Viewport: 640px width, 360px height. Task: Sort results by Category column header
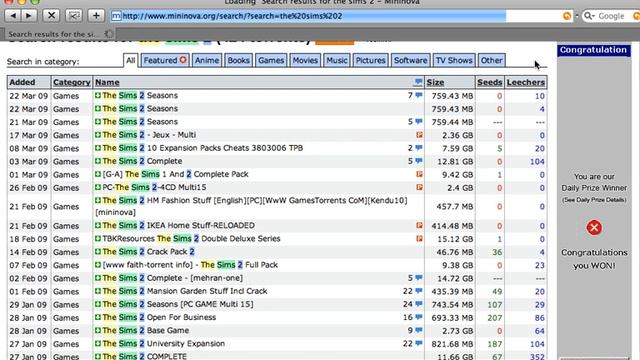coord(71,82)
